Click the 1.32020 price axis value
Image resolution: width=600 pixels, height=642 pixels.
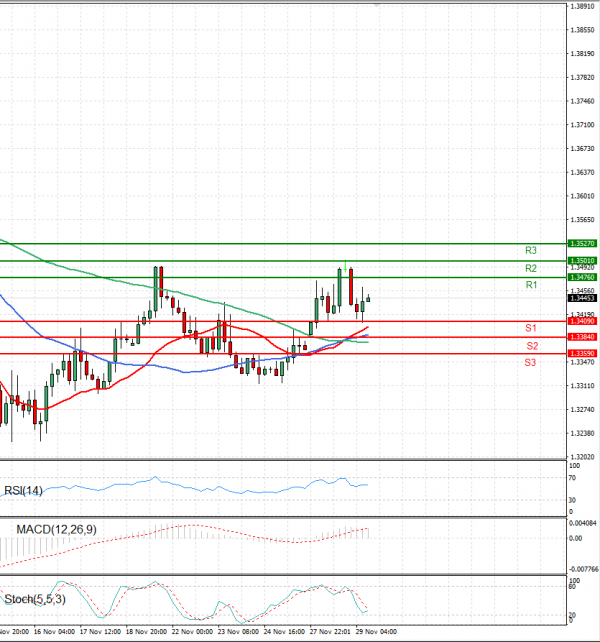(x=582, y=457)
